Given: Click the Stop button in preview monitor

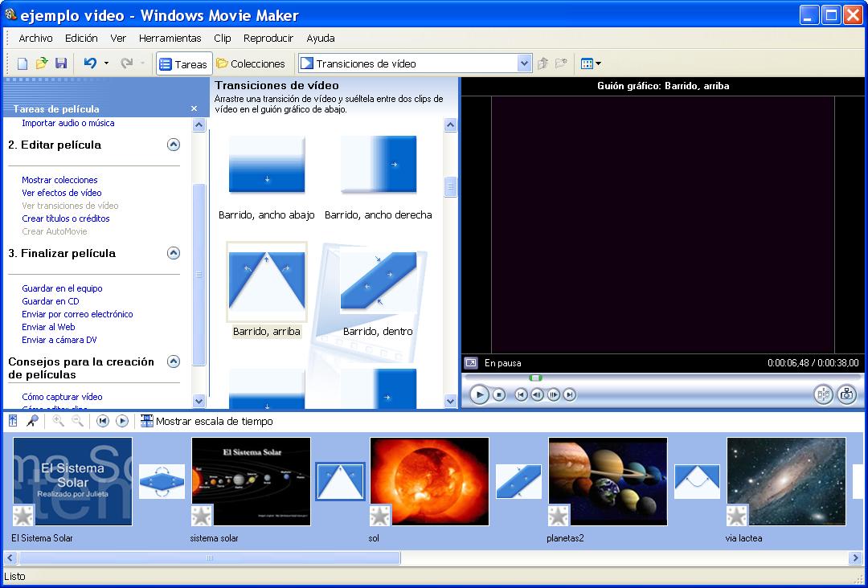Looking at the screenshot, I should (x=499, y=395).
